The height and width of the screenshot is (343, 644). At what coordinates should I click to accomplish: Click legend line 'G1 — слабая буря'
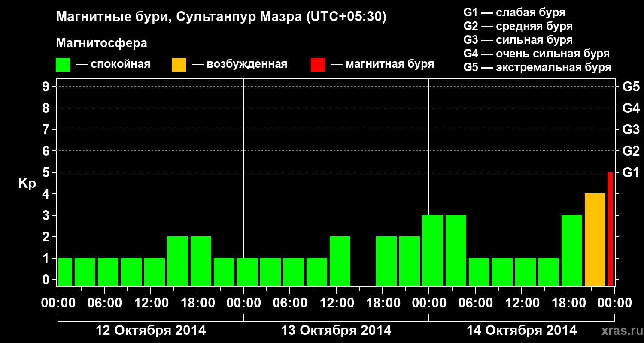(x=514, y=12)
